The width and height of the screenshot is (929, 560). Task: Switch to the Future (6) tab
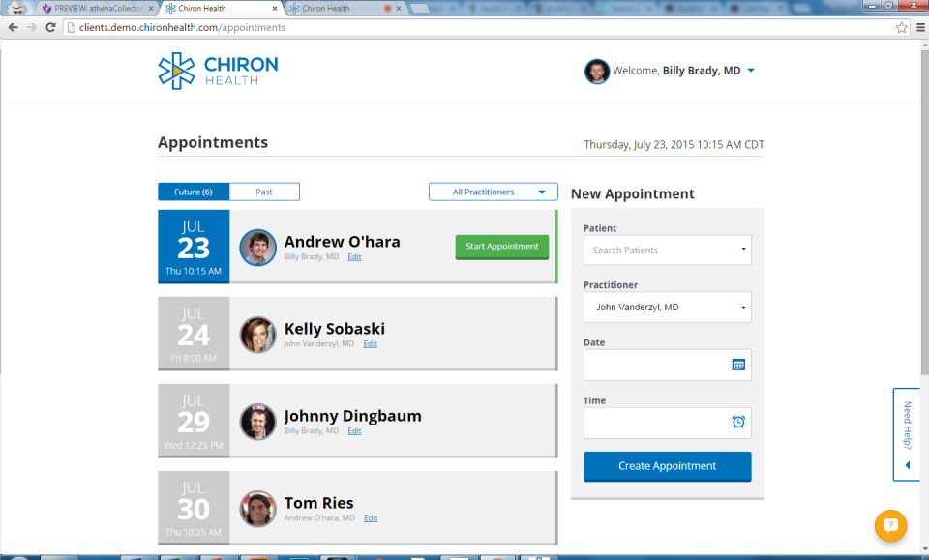(194, 192)
